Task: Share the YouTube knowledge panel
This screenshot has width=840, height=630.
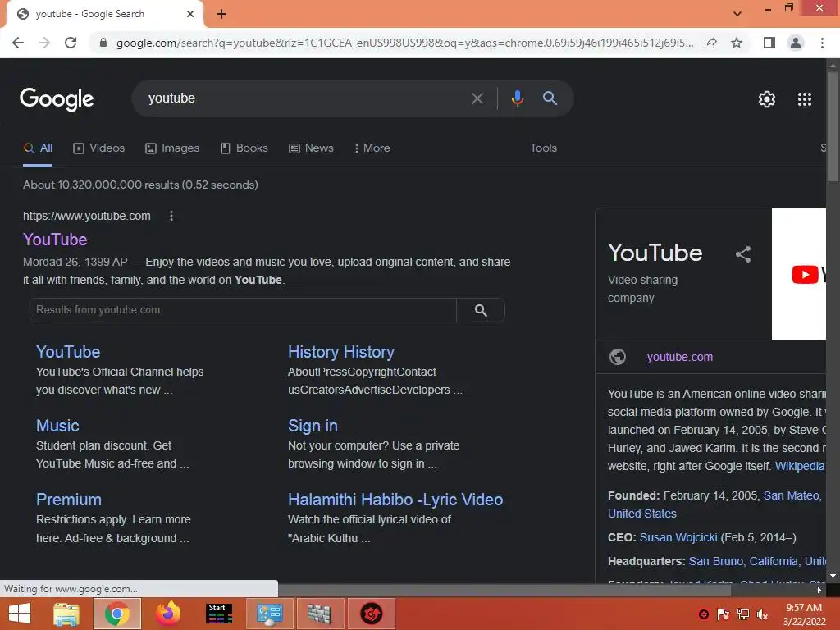Action: tap(743, 254)
